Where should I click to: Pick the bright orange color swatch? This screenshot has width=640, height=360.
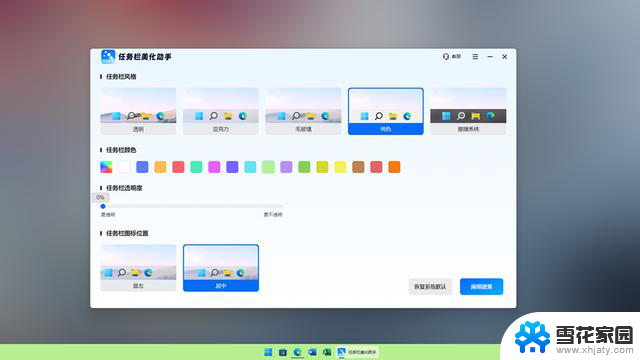(394, 167)
